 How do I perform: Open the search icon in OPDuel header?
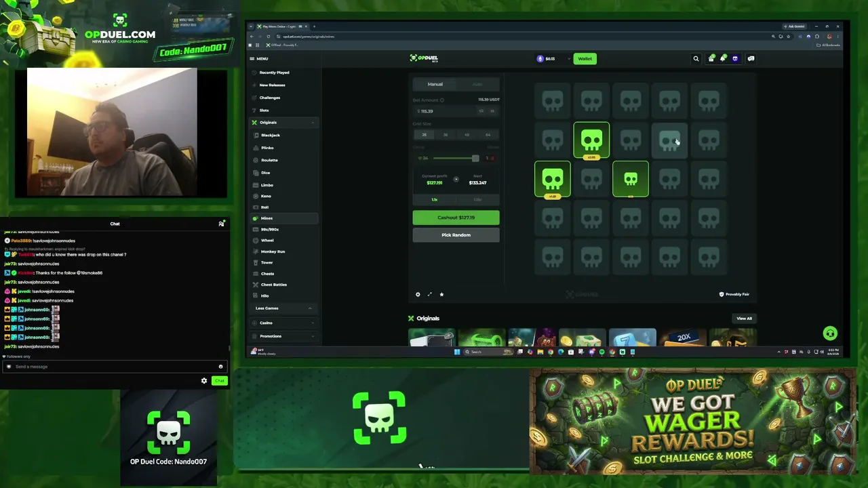[x=696, y=59]
